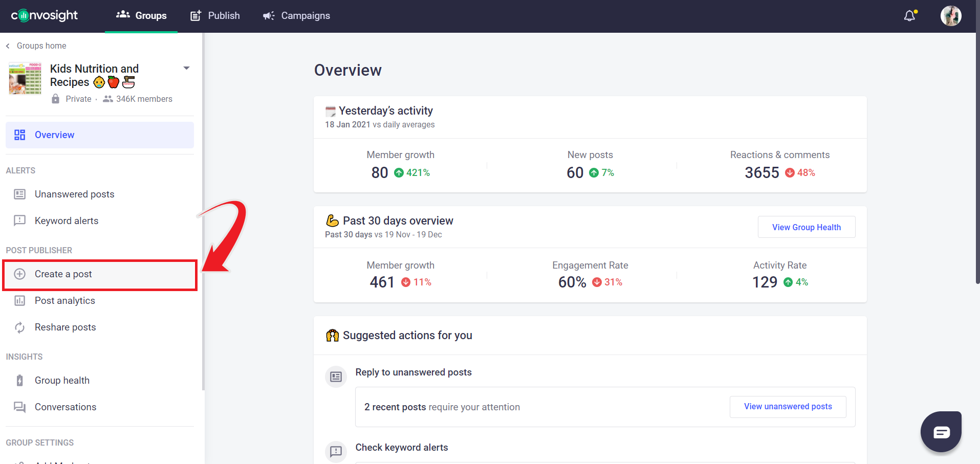Expand the group selector dropdown arrow

[x=186, y=68]
